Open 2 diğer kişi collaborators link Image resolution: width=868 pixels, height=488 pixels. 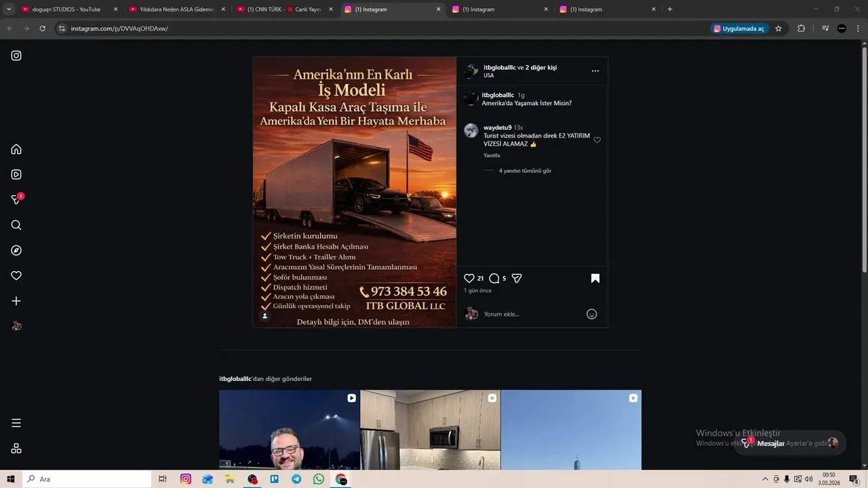(x=541, y=67)
